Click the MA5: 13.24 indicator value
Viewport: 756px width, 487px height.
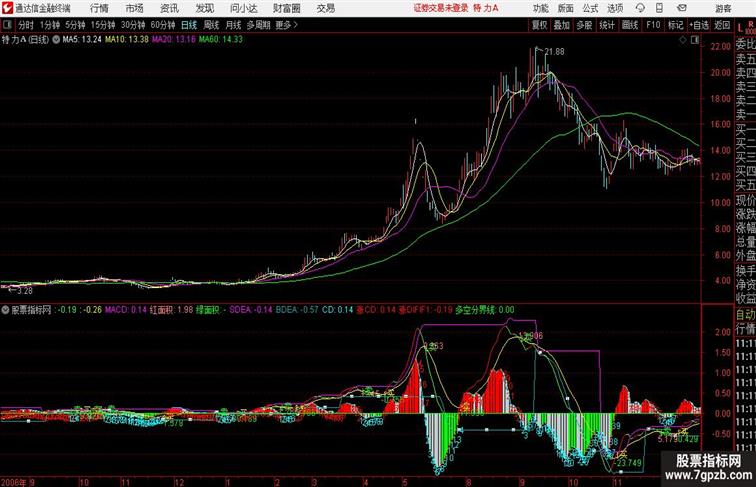point(82,40)
